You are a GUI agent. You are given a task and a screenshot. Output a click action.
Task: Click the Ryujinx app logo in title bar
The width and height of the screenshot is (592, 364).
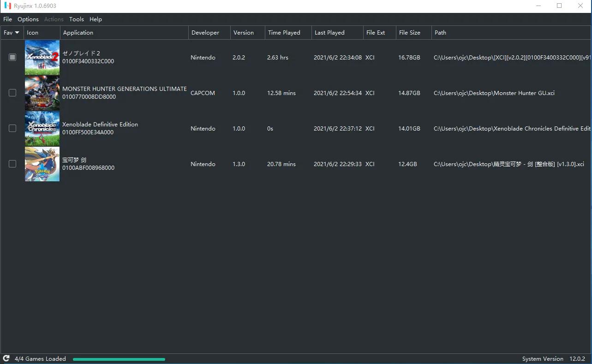[8, 6]
